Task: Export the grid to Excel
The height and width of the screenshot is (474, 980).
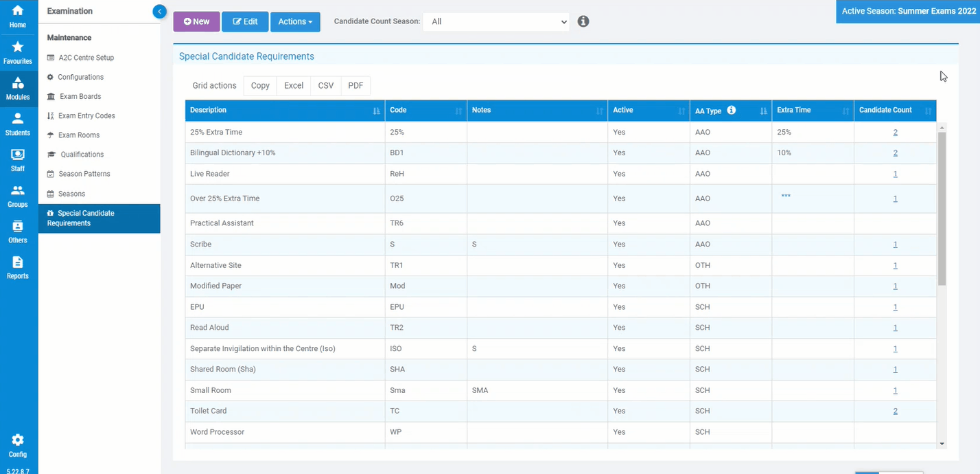Action: click(294, 86)
